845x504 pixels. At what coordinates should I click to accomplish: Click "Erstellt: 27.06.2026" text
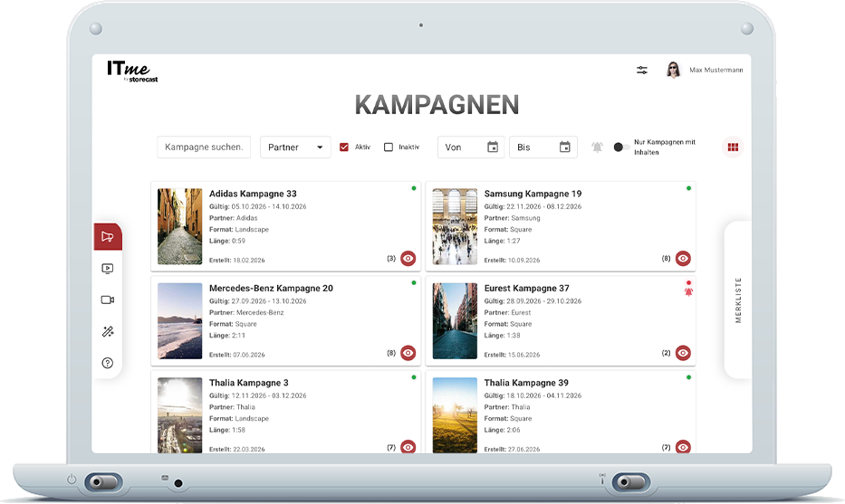(x=512, y=449)
